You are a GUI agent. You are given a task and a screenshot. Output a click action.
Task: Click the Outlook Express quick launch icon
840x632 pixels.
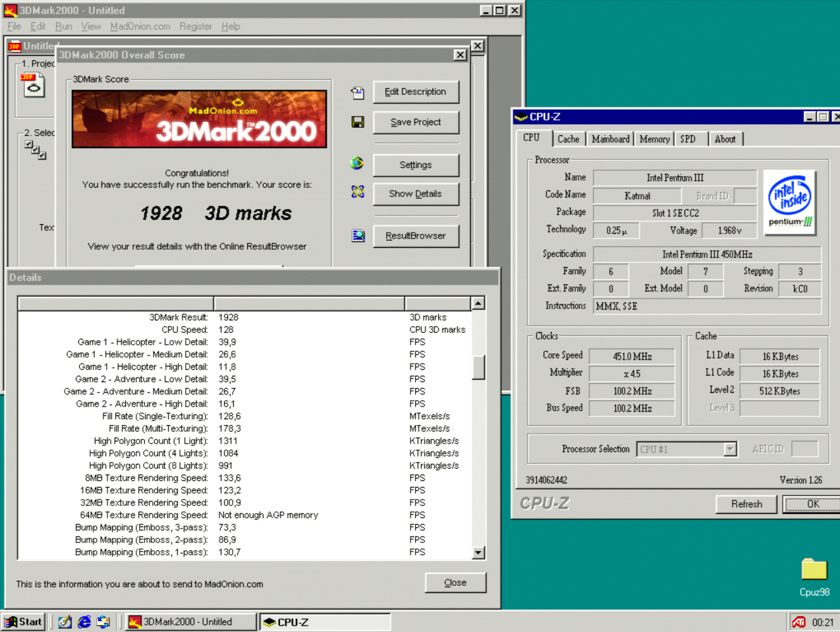pyautogui.click(x=103, y=622)
